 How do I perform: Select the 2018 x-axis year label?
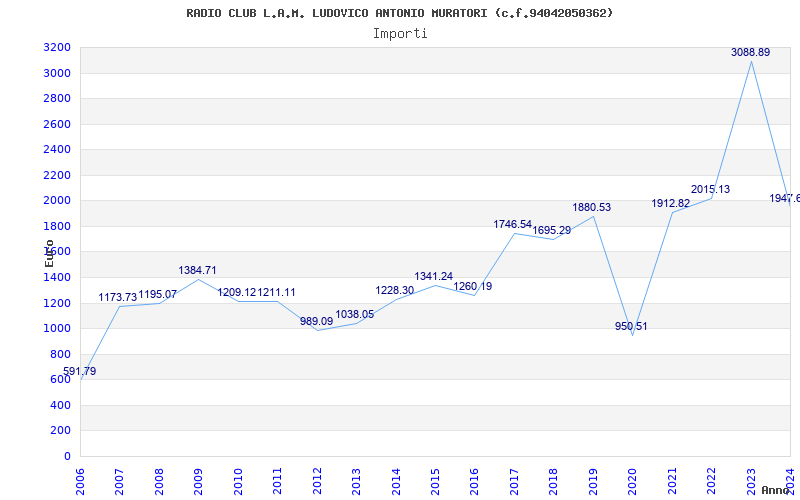pyautogui.click(x=554, y=481)
